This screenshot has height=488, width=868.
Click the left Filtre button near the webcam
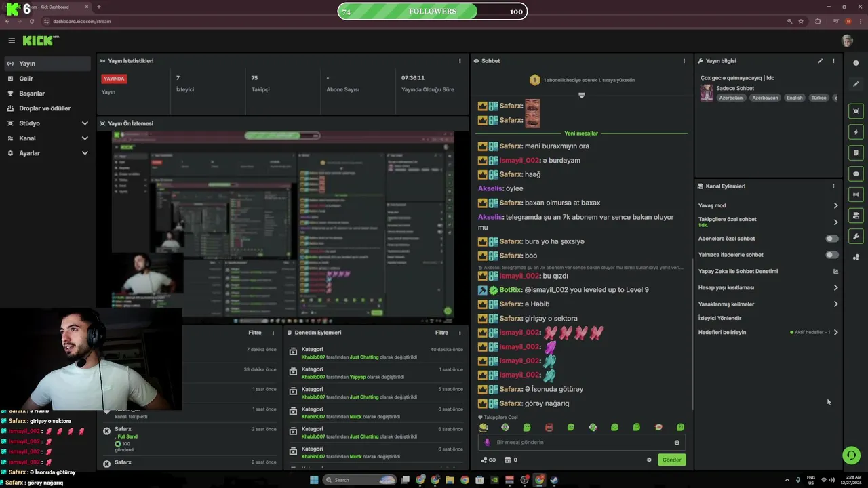coord(254,333)
